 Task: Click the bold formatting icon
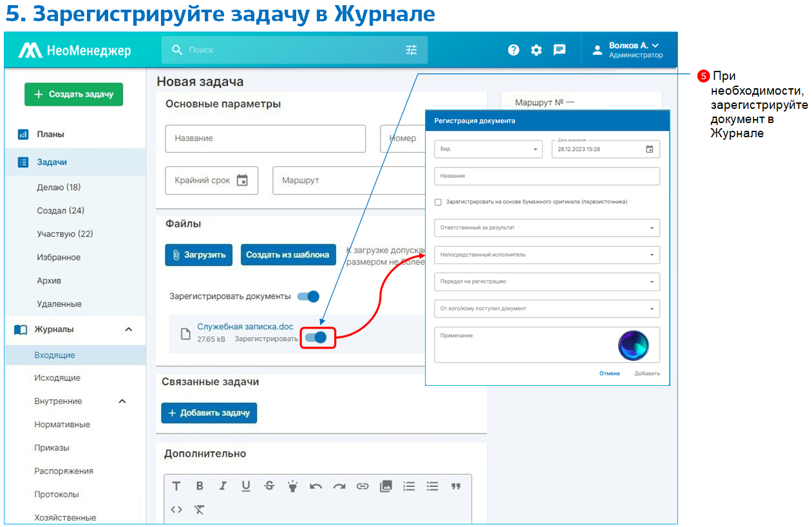(x=200, y=486)
